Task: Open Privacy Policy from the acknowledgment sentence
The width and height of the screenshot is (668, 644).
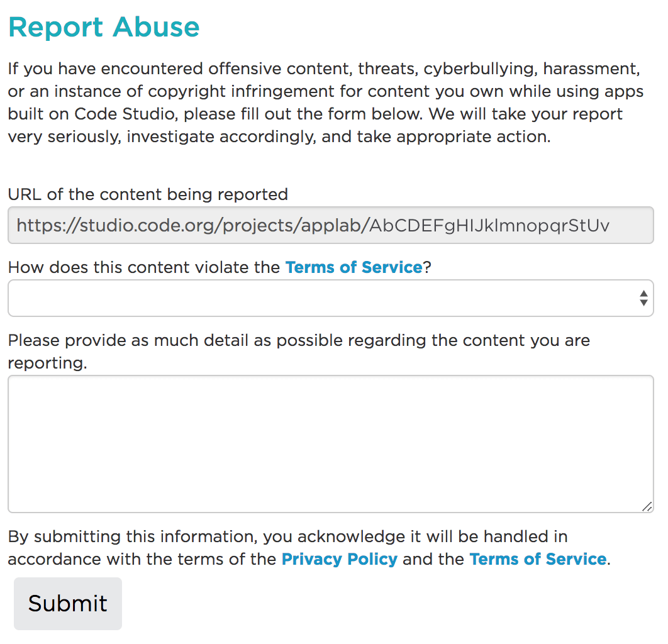Action: [339, 559]
